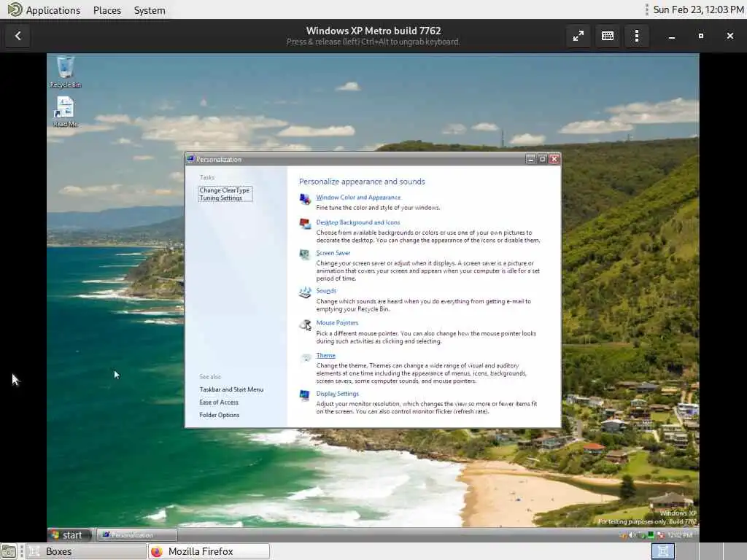Open the Display Settings link
The width and height of the screenshot is (747, 560).
[337, 394]
